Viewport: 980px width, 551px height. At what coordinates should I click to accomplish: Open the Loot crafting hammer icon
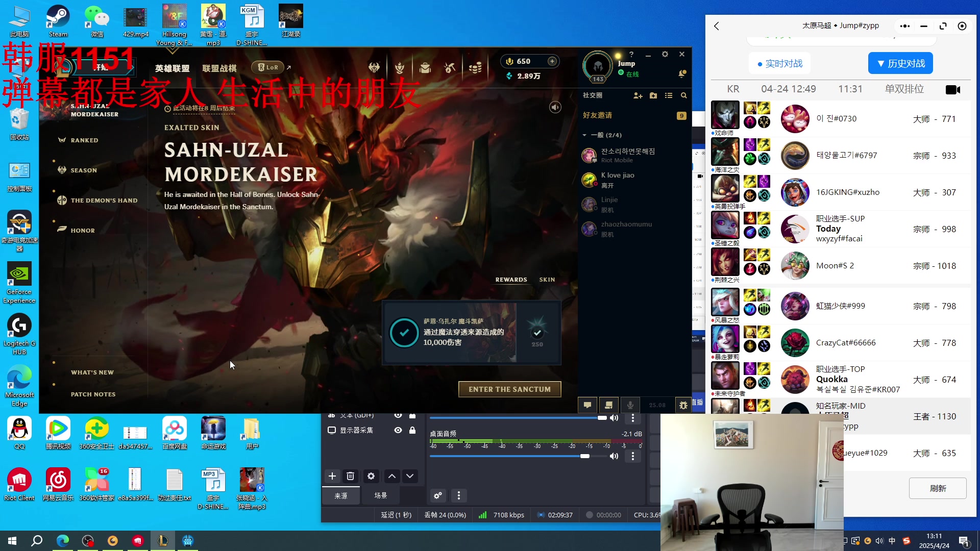click(450, 67)
